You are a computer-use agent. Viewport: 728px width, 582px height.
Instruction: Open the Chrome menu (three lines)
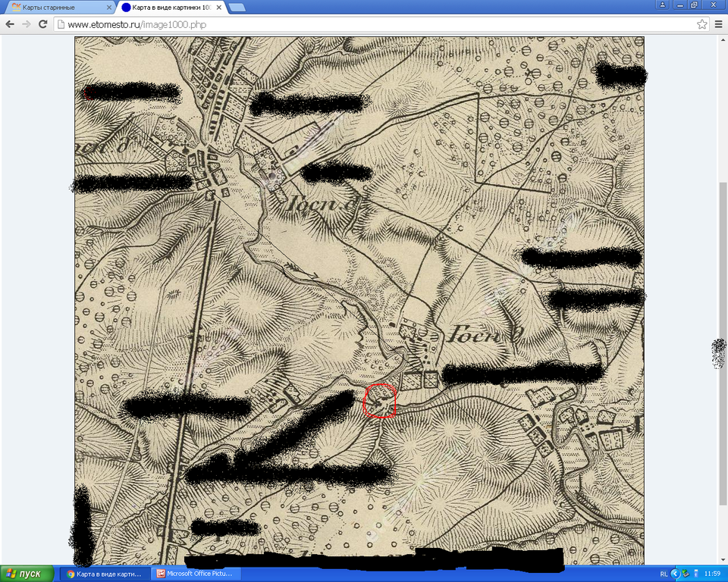tap(718, 24)
